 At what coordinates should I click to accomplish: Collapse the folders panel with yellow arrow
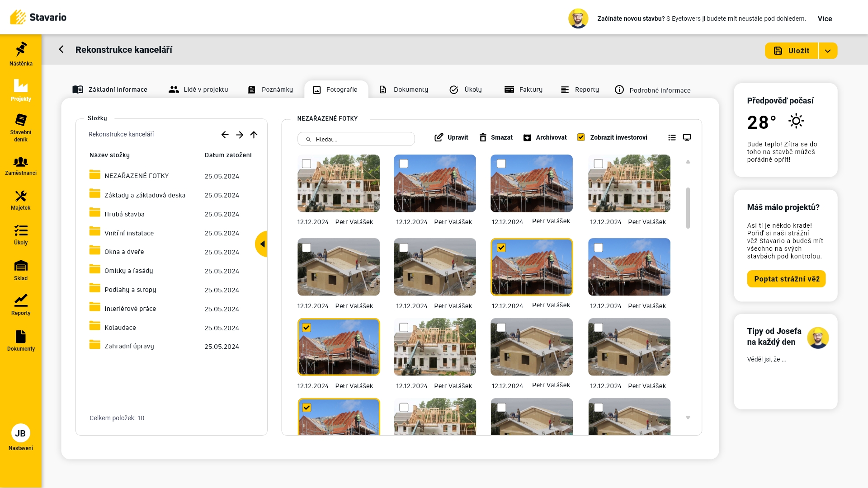pyautogui.click(x=261, y=244)
